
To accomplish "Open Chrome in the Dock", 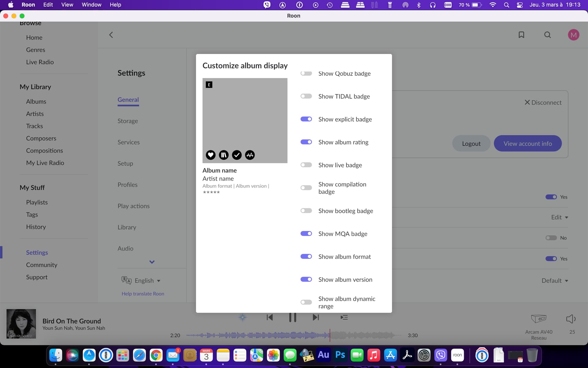I will [156, 355].
